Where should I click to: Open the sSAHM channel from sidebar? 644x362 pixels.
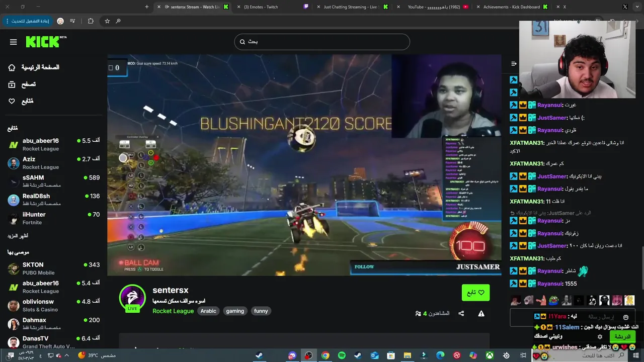point(53,181)
